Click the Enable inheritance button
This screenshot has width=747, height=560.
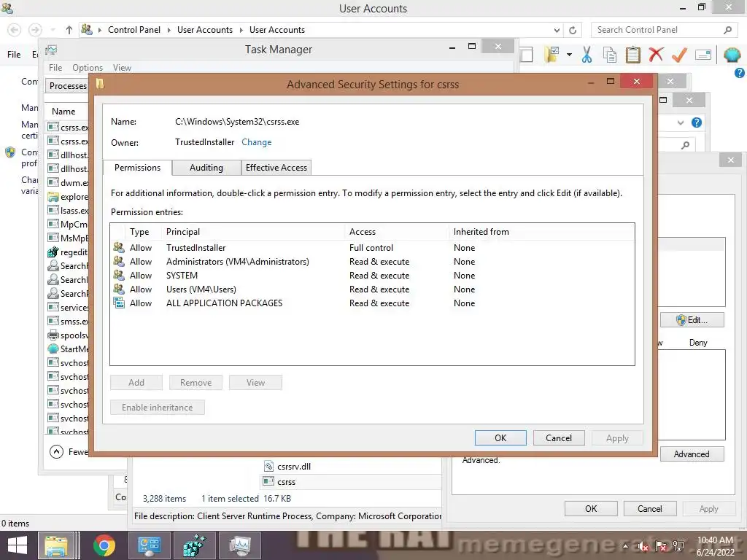click(x=158, y=408)
